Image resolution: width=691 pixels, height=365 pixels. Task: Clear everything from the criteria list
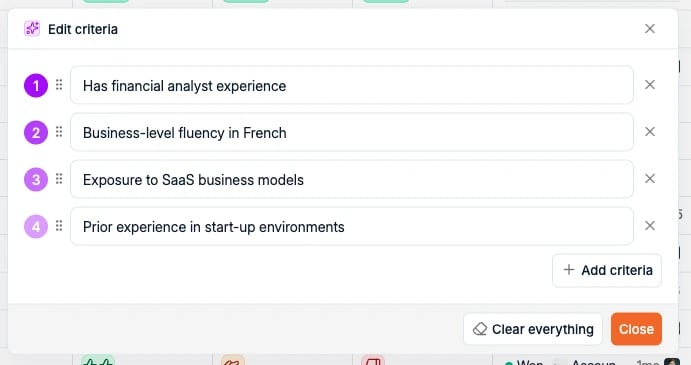click(533, 329)
